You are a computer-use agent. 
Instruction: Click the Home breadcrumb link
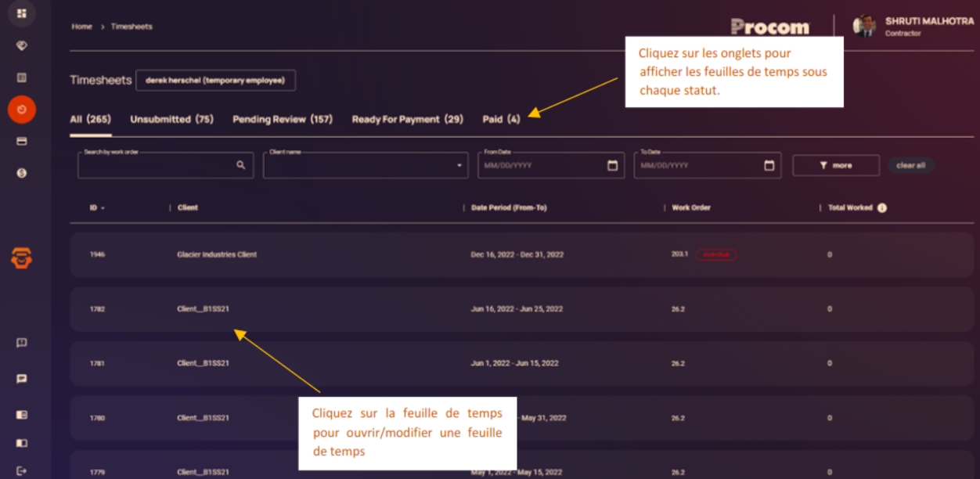tap(81, 27)
